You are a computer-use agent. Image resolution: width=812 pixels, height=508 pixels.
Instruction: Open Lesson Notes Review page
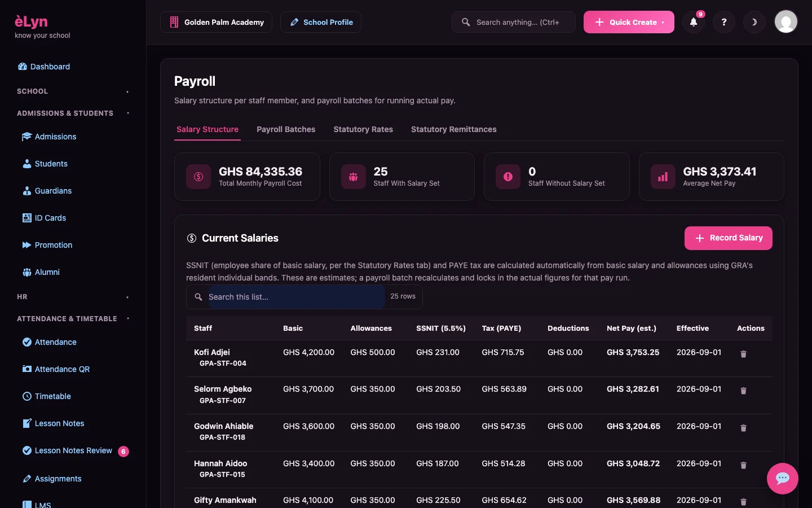coord(76,450)
